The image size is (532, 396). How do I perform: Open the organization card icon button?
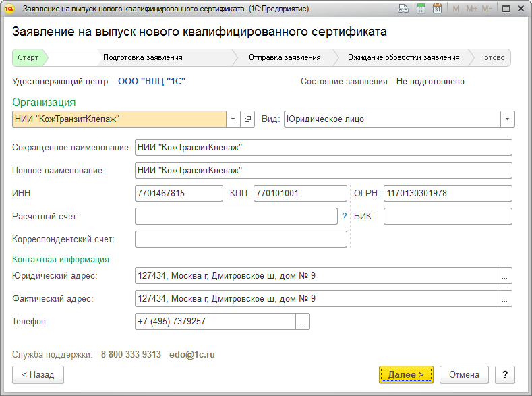247,119
